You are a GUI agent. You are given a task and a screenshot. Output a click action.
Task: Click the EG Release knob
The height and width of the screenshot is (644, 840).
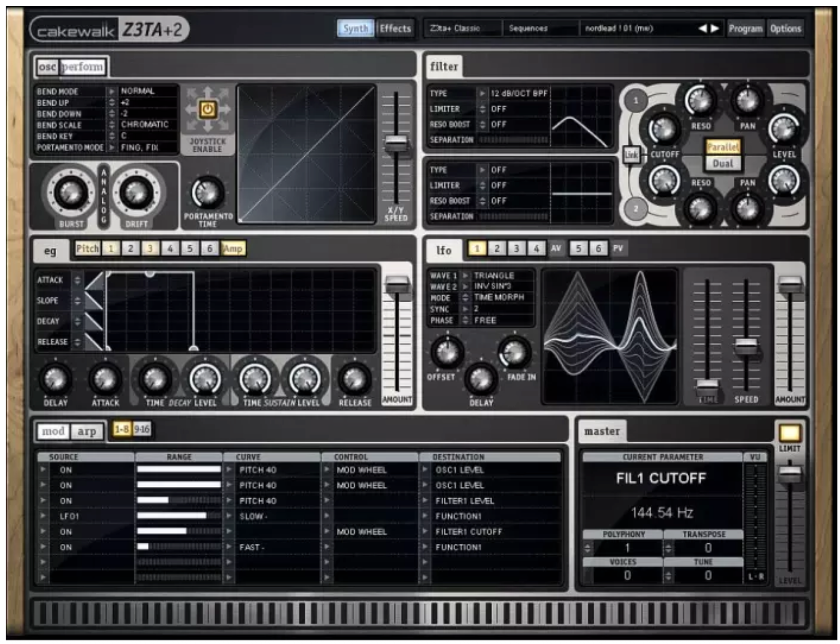355,379
